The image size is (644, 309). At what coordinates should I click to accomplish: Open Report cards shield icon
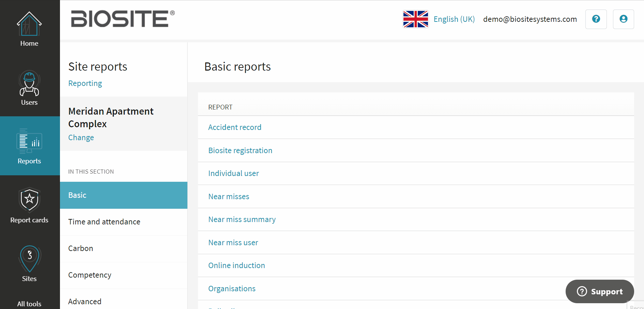pos(29,200)
